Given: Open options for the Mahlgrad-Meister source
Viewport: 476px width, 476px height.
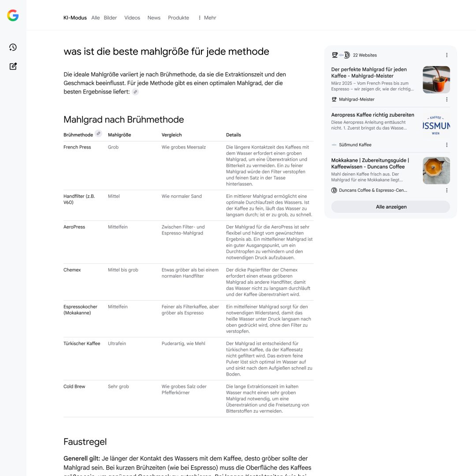Looking at the screenshot, I should click(446, 100).
